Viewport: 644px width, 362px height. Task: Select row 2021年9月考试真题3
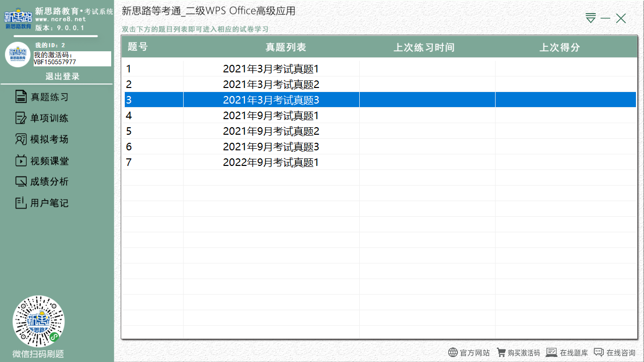[380, 147]
